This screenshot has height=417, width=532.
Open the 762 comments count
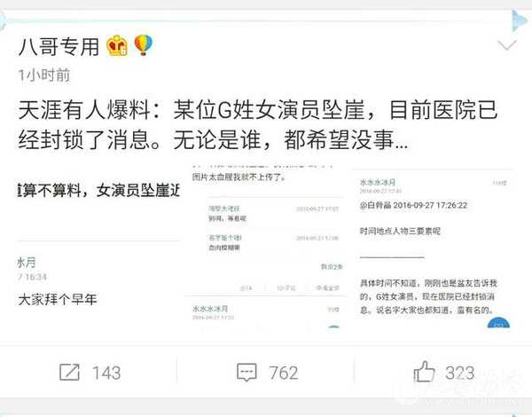[284, 373]
